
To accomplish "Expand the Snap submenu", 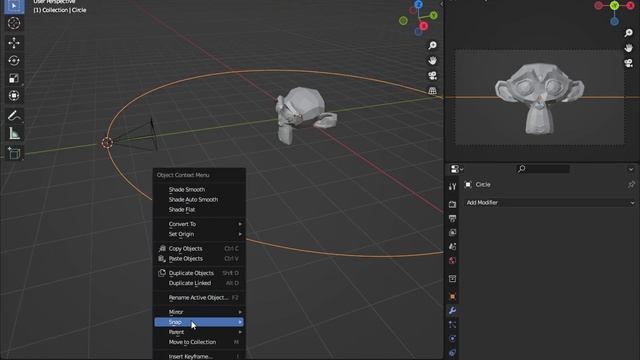I will 199,322.
